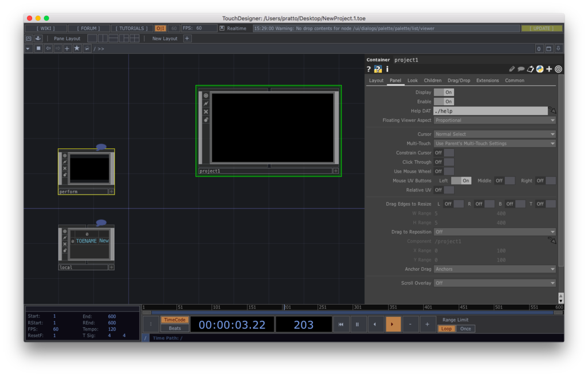Open Python help icon for Container
The height and width of the screenshot is (376, 588).
(378, 69)
